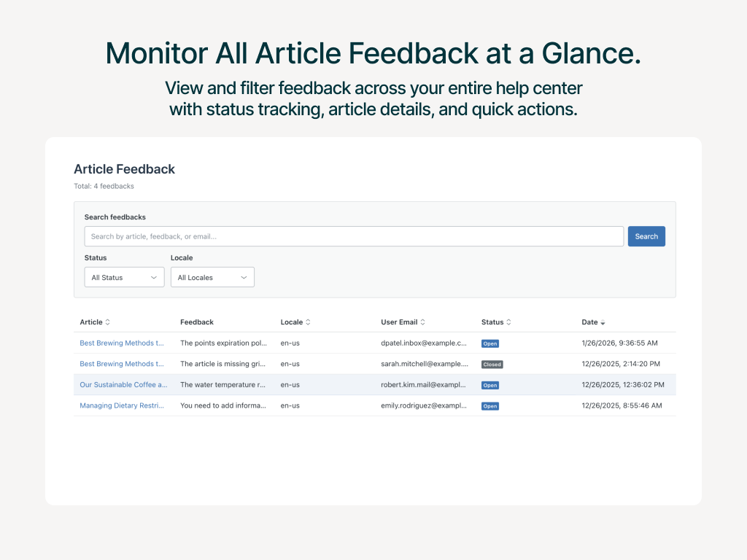
Task: Open the Managing Dietary Restrictions article link
Action: tap(122, 405)
